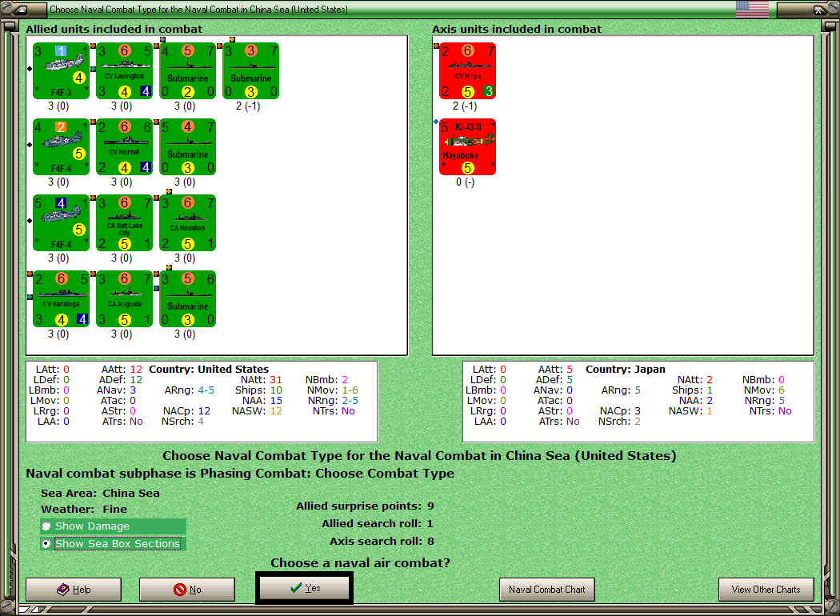Screen dimensions: 840x616
Task: Open the Help button
Action: (74, 590)
